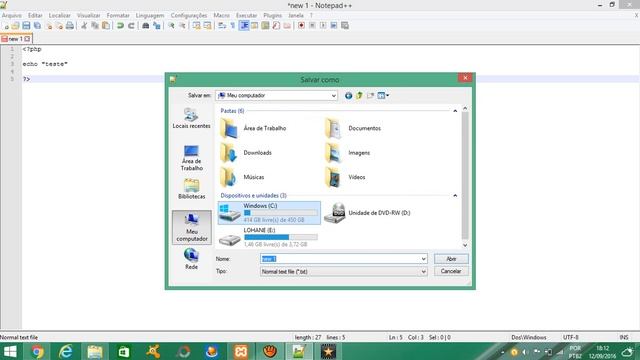Click the Zoom Out magnifier icon
The image size is (640, 360).
[x=182, y=26]
